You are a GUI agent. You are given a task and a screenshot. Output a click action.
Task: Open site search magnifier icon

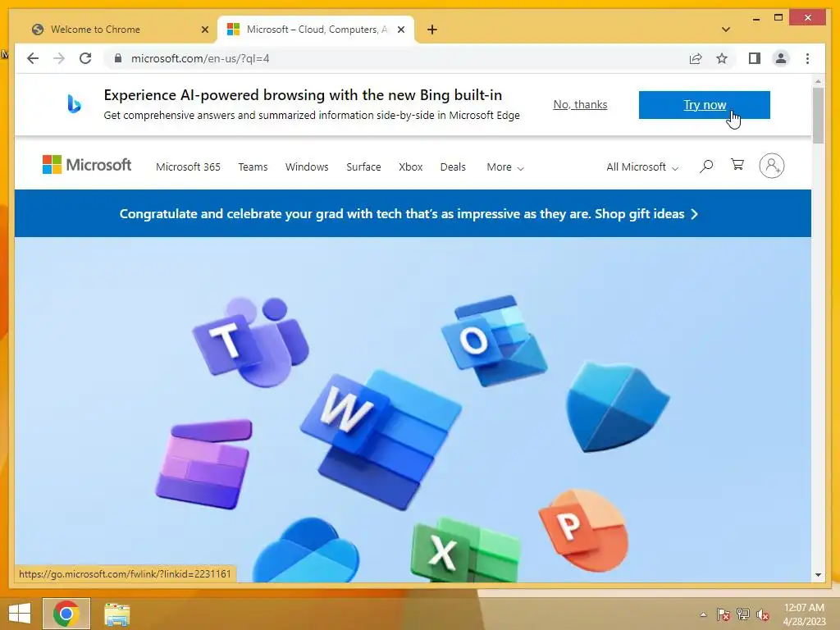pos(706,166)
